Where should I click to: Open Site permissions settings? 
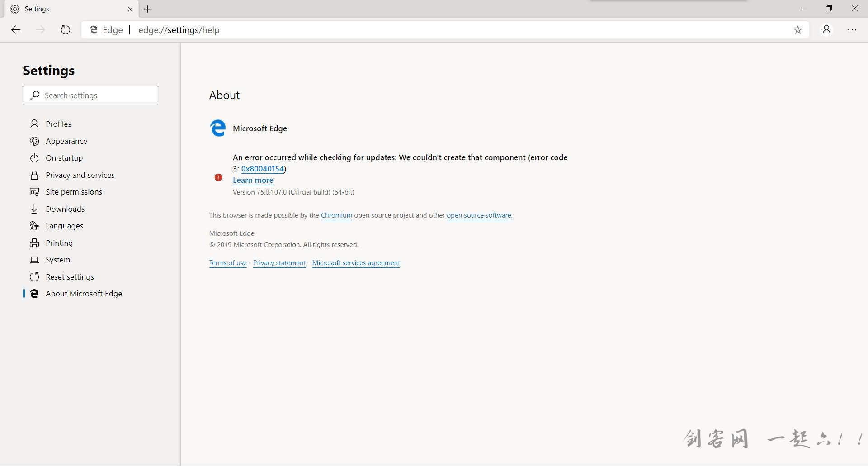[74, 192]
